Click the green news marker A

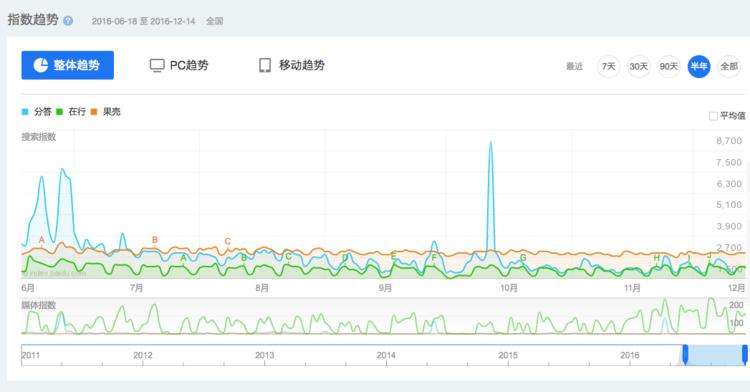(x=183, y=258)
